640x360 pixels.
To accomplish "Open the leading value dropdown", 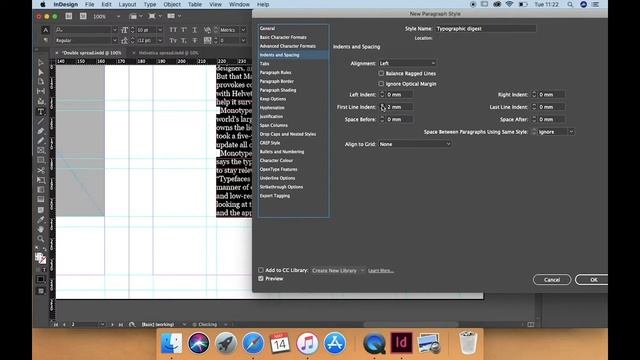I will pyautogui.click(x=160, y=40).
